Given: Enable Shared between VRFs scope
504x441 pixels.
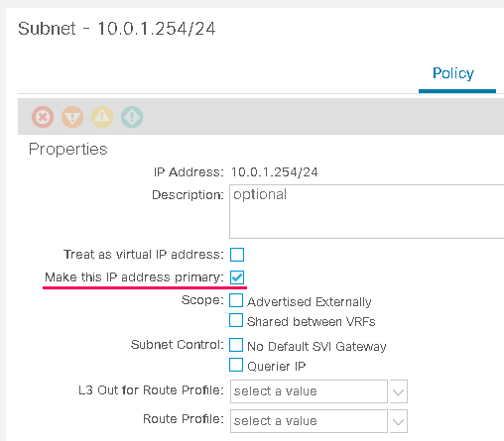Looking at the screenshot, I should point(236,320).
